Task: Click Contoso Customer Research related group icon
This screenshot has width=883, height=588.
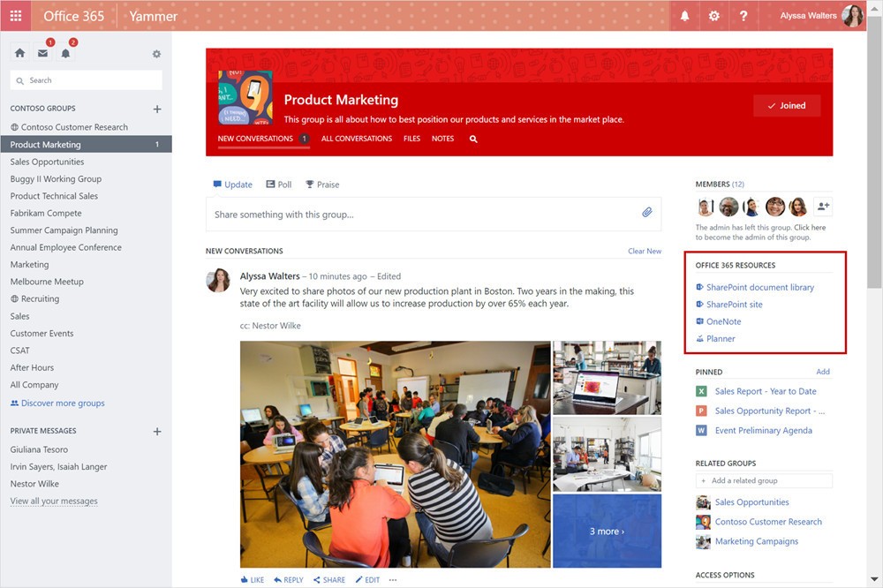Action: pyautogui.click(x=703, y=522)
